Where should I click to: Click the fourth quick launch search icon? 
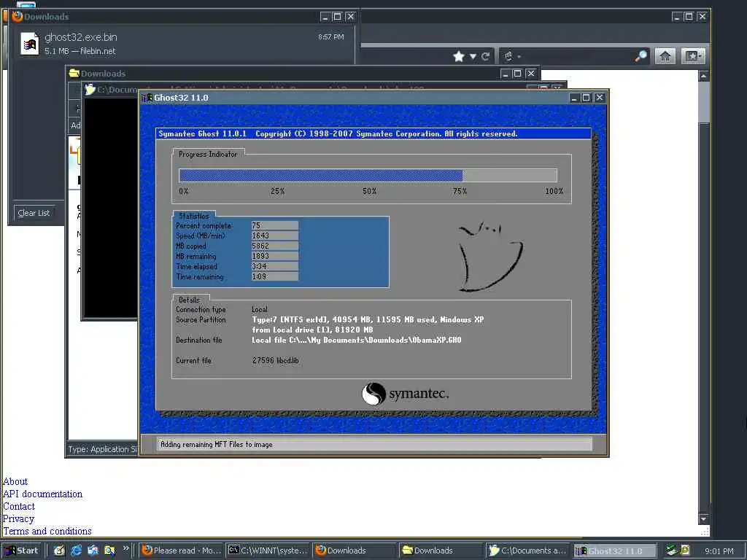(x=109, y=551)
